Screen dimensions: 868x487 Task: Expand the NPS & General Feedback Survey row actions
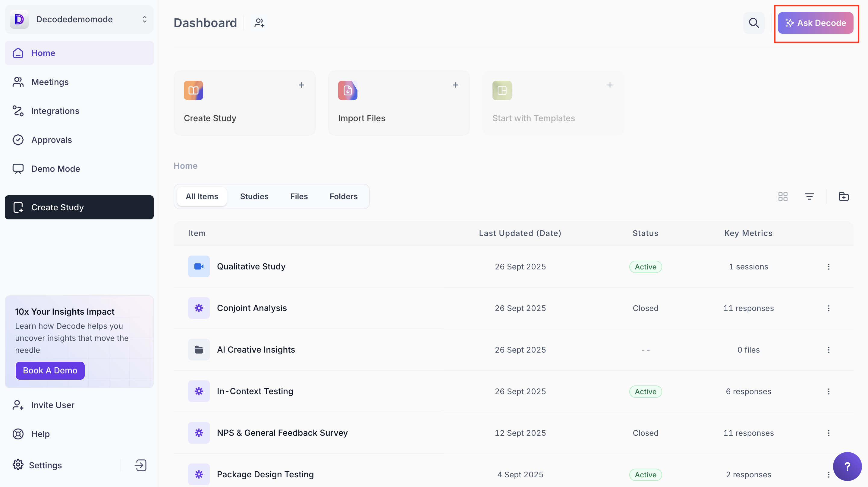(829, 433)
